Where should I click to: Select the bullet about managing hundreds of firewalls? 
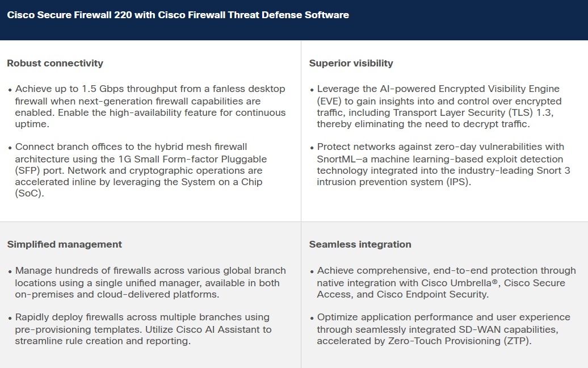[x=150, y=283]
